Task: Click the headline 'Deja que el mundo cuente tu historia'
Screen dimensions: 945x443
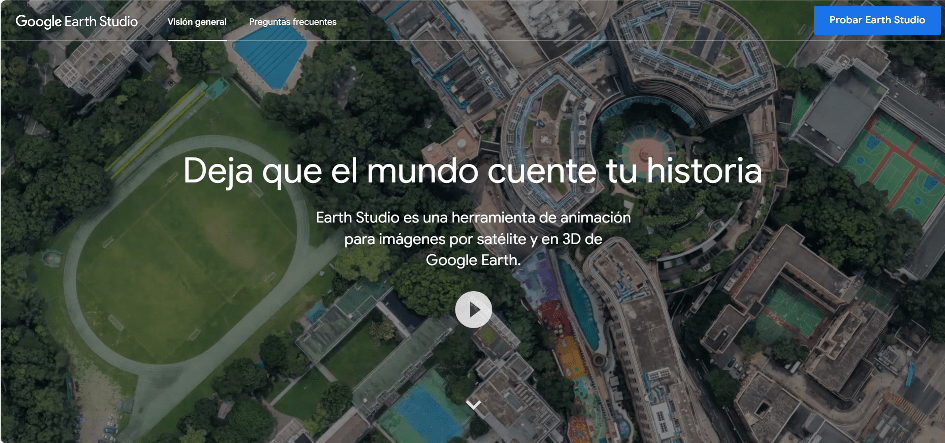Action: [x=472, y=170]
